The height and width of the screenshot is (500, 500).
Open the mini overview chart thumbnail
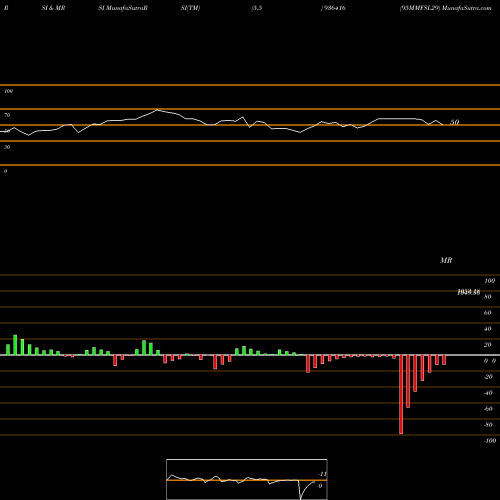[x=247, y=479]
